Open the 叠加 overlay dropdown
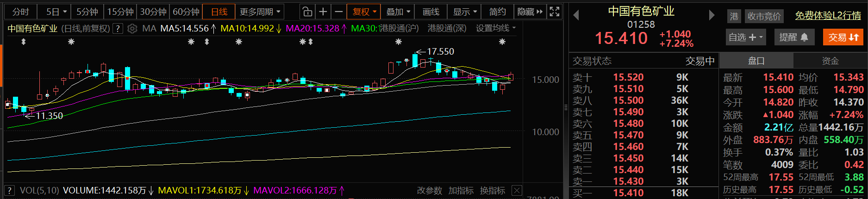The width and height of the screenshot is (868, 199). [398, 12]
